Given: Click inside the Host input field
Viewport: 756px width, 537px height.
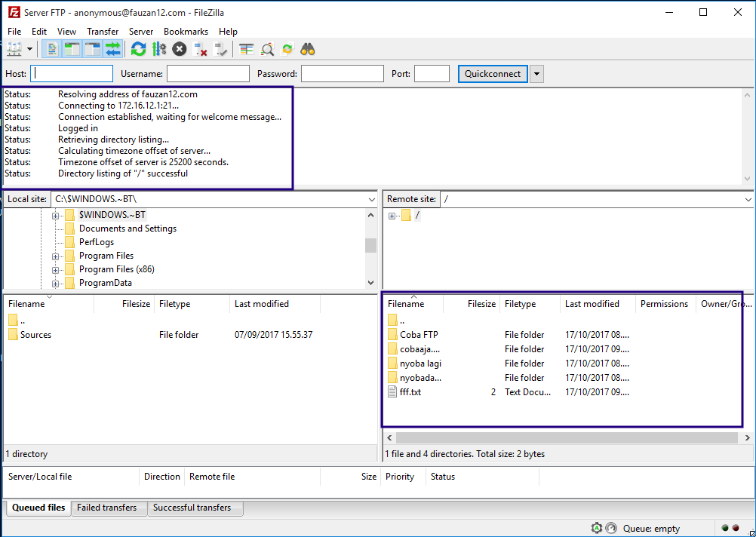Looking at the screenshot, I should [71, 73].
